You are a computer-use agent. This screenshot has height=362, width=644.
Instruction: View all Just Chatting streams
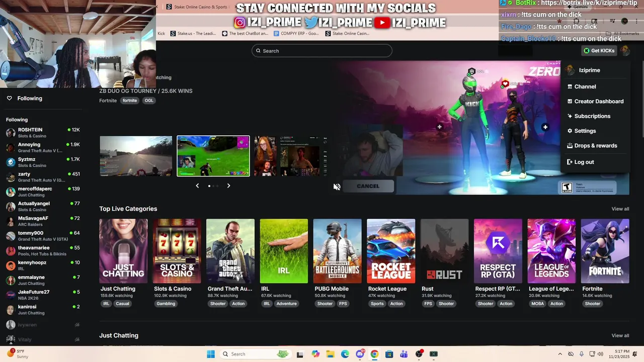click(620, 335)
